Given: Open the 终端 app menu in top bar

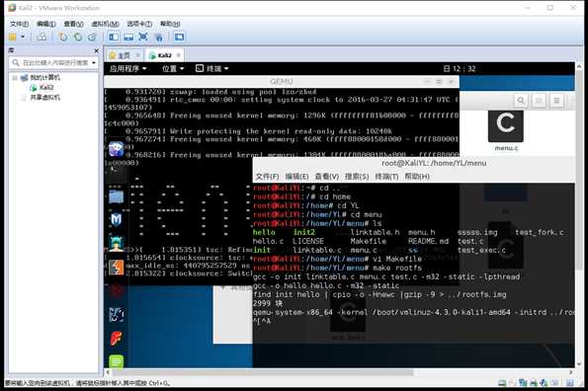Looking at the screenshot, I should pos(212,68).
